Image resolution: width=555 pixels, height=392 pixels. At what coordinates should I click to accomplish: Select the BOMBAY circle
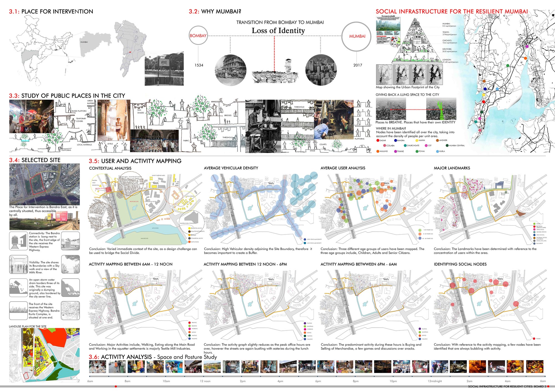tap(198, 35)
